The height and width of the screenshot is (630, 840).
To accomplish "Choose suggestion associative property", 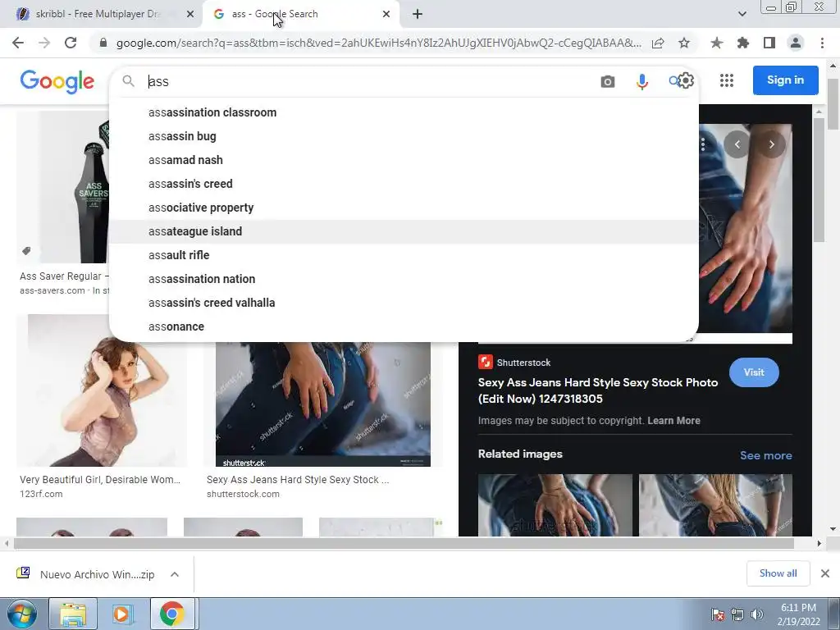I will point(404,208).
